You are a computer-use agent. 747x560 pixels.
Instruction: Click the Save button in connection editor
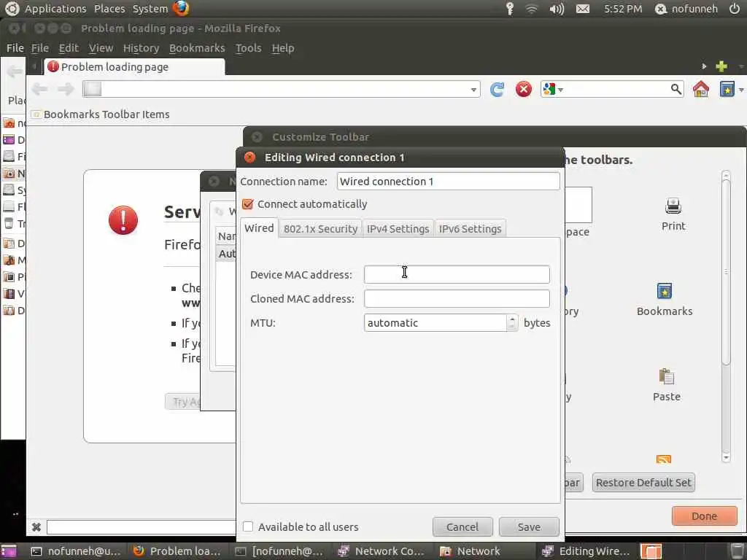tap(529, 526)
